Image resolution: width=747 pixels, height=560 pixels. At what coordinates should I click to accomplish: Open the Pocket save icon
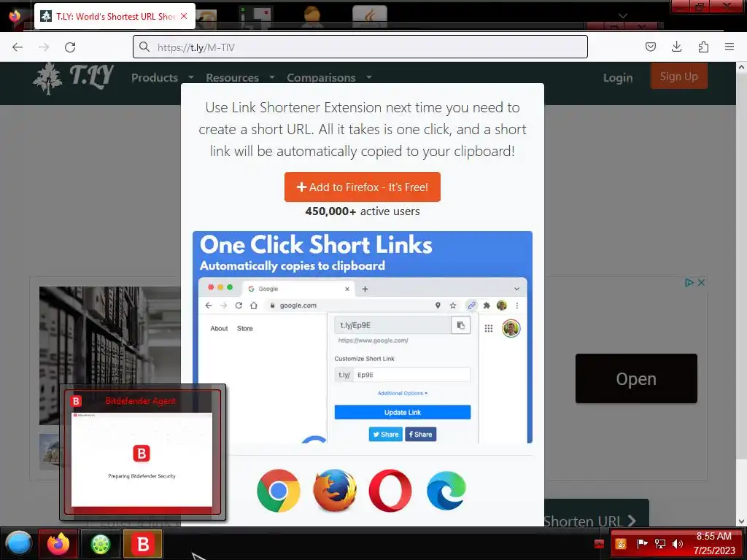pyautogui.click(x=651, y=47)
